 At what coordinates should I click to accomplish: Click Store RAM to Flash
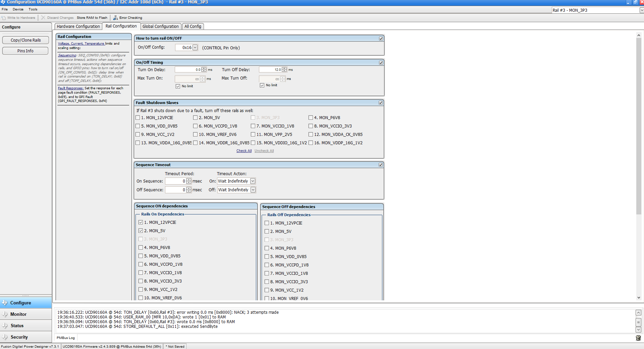click(92, 18)
